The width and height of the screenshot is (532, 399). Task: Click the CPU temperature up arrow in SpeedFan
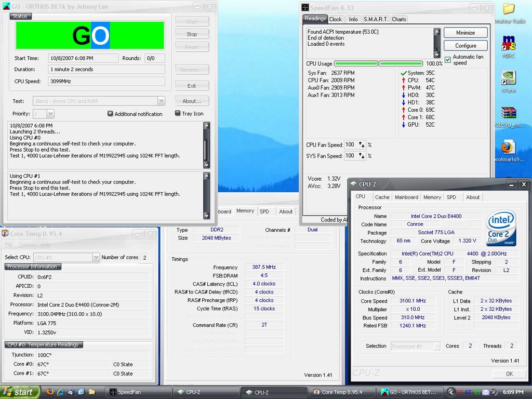pos(403,81)
